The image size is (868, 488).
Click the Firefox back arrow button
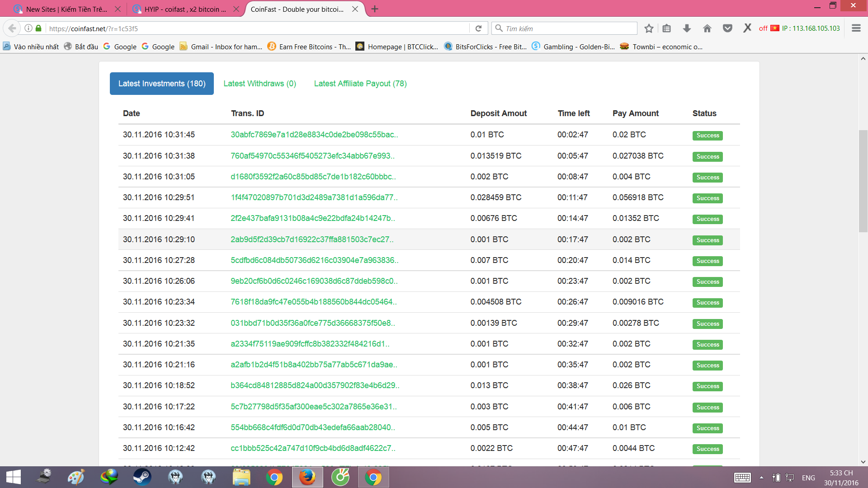(x=12, y=28)
